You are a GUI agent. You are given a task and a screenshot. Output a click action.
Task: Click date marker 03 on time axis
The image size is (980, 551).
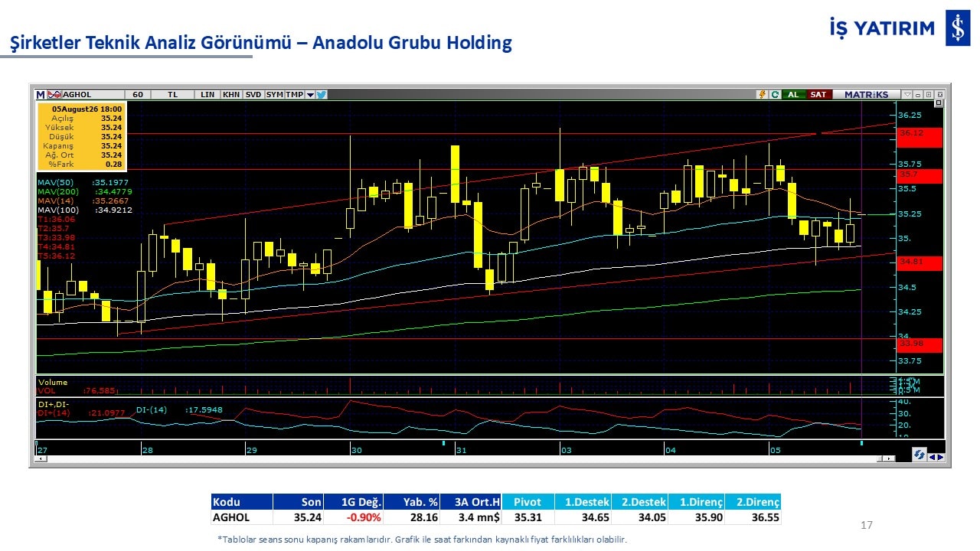(x=566, y=450)
